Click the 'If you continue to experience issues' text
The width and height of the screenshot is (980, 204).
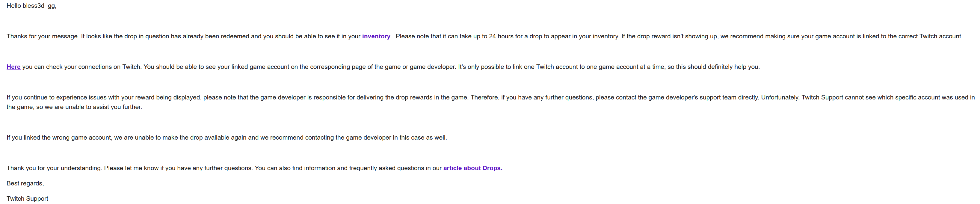click(x=57, y=97)
